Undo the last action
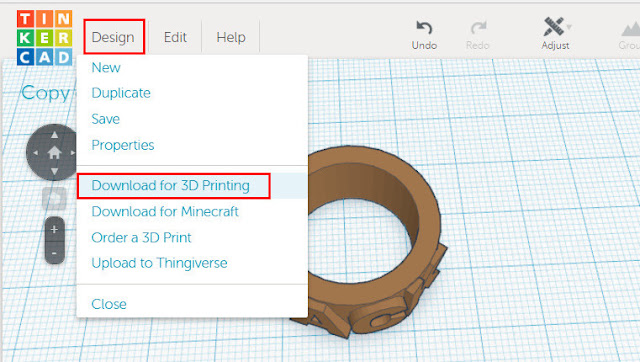 pyautogui.click(x=424, y=36)
